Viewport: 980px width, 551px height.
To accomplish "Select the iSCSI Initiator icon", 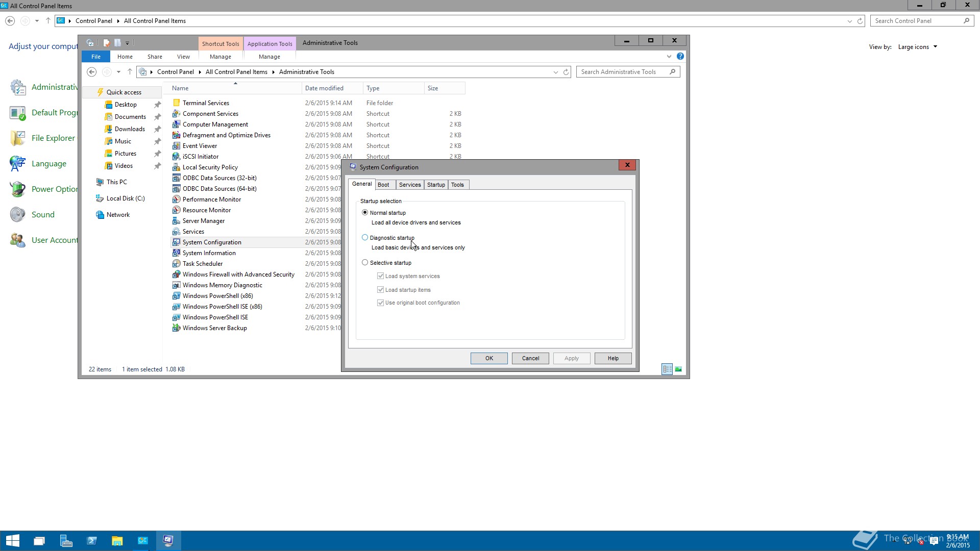I will [176, 156].
